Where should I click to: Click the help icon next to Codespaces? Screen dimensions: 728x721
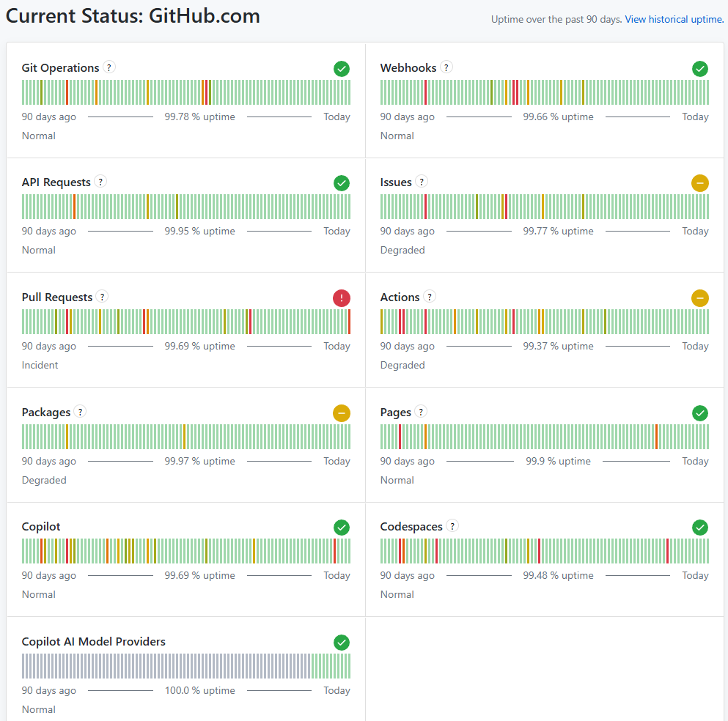click(x=452, y=525)
